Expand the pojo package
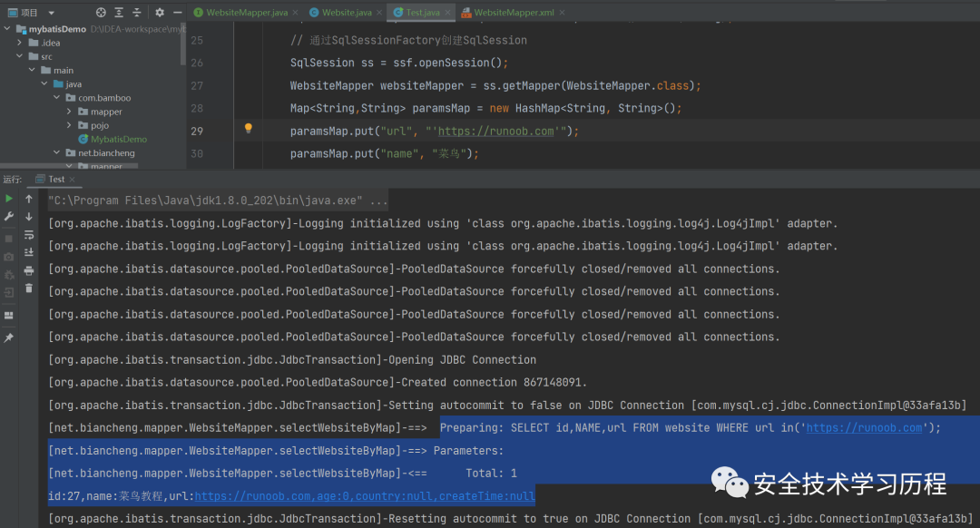Image resolution: width=980 pixels, height=528 pixels. 69,125
